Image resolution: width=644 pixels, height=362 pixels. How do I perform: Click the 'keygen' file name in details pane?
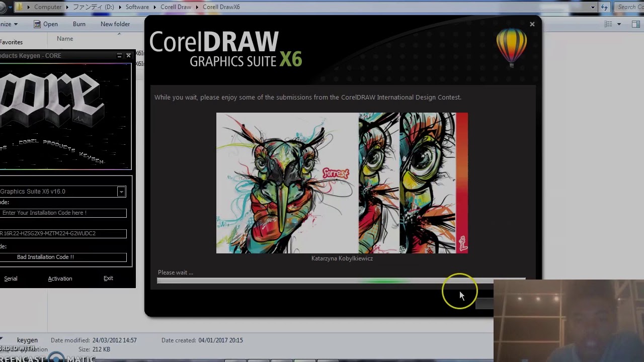(x=27, y=340)
